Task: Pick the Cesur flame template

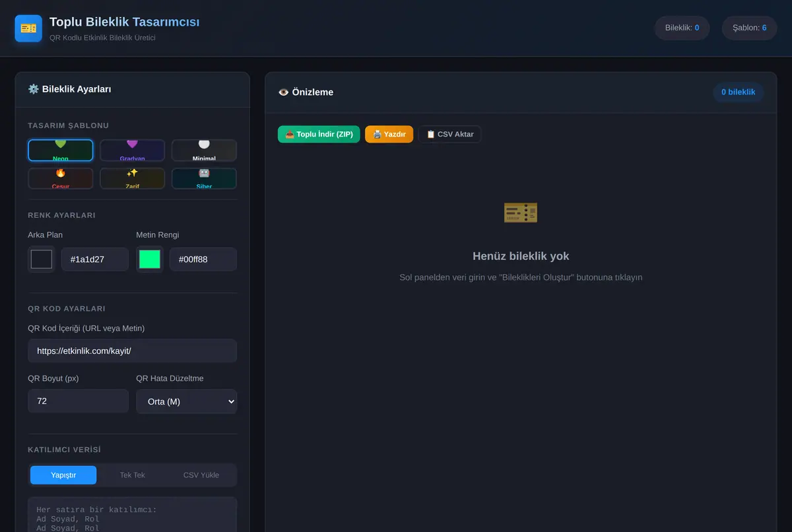Action: (61, 178)
